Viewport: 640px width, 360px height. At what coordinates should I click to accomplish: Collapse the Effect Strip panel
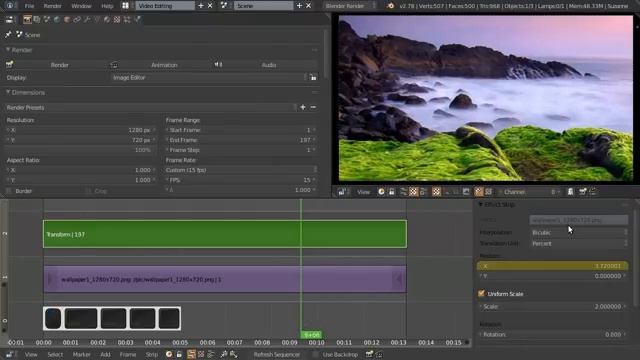[481, 204]
